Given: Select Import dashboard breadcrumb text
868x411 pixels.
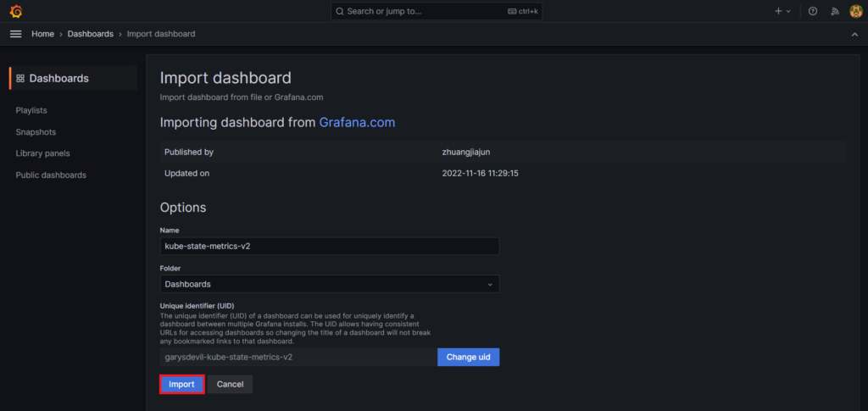Looking at the screenshot, I should point(161,34).
